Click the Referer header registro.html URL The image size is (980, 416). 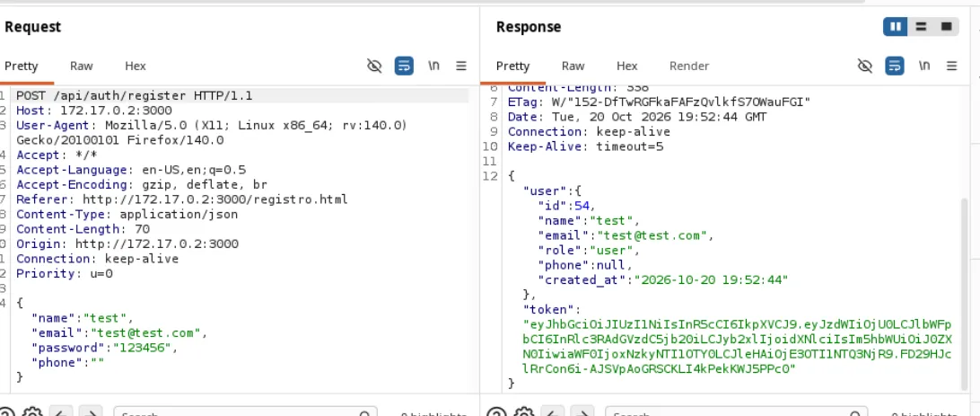(x=215, y=200)
